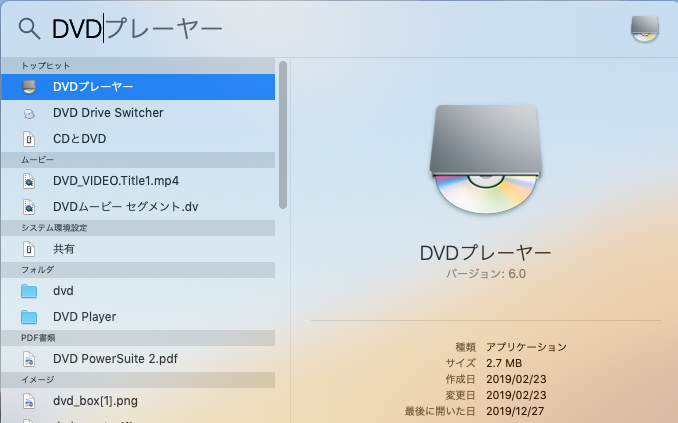Click the DVD Player folder icon

click(x=29, y=317)
